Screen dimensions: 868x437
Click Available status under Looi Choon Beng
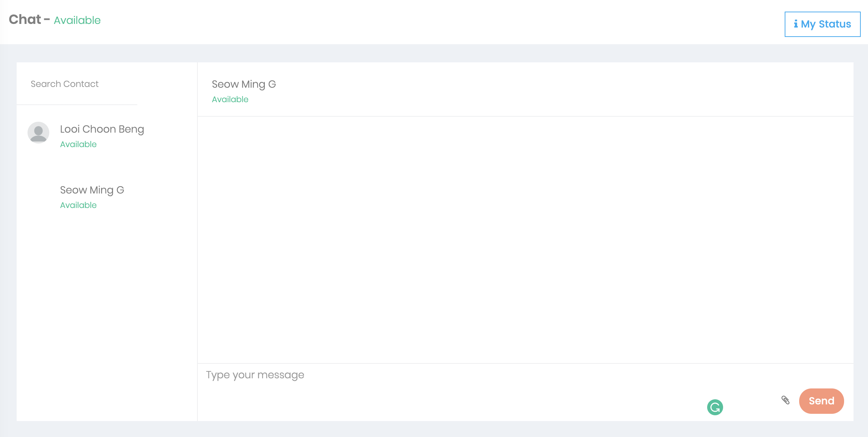(78, 144)
